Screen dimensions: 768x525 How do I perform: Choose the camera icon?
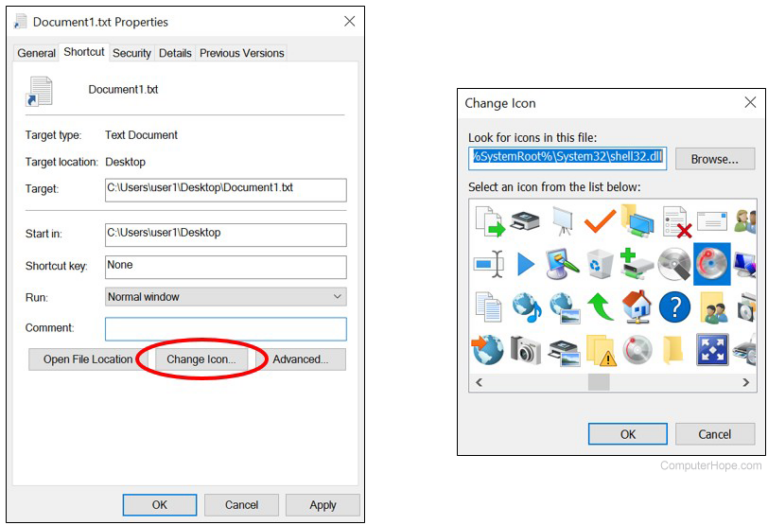click(526, 350)
